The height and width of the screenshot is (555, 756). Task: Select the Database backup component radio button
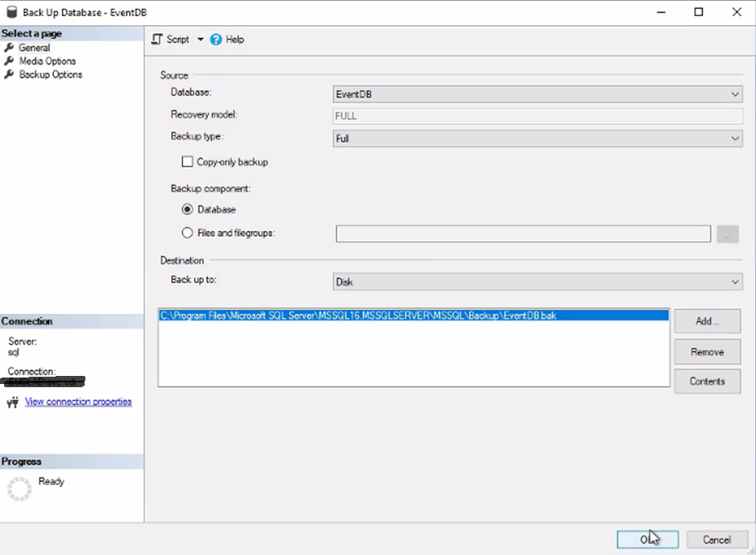pos(188,210)
